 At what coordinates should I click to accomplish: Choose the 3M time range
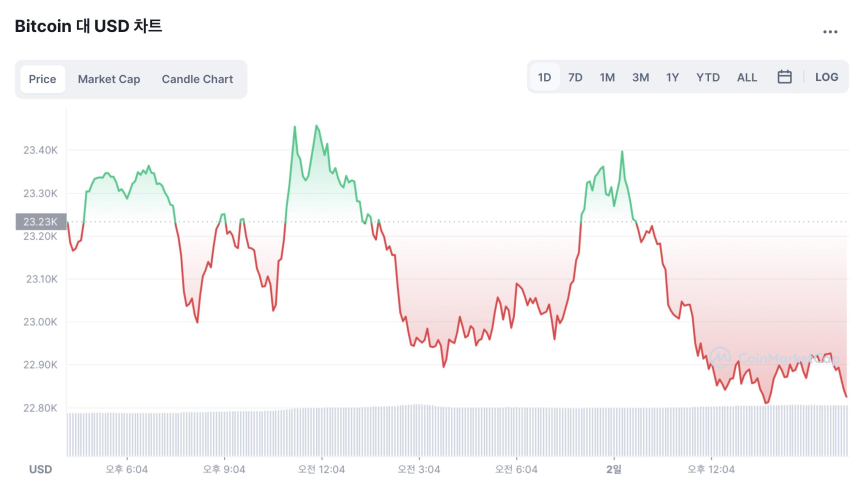(x=640, y=77)
